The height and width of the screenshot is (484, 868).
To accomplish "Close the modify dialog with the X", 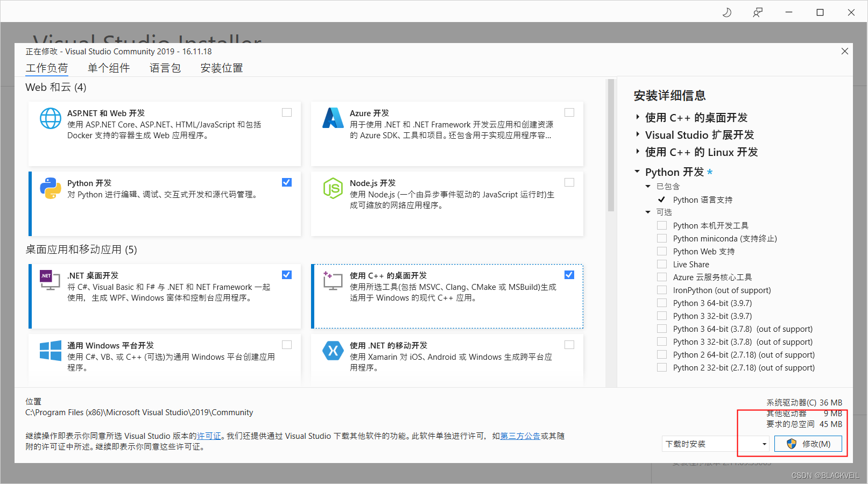I will 845,51.
